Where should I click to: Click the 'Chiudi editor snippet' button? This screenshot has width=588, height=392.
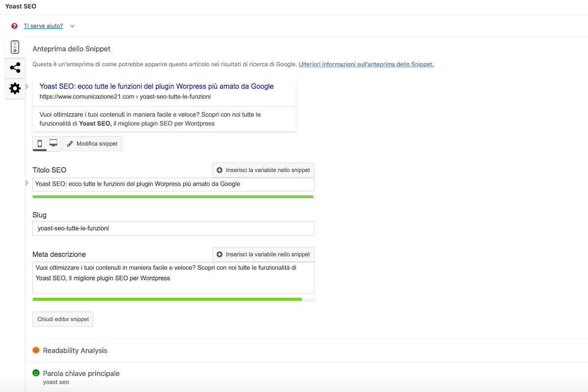click(x=63, y=319)
